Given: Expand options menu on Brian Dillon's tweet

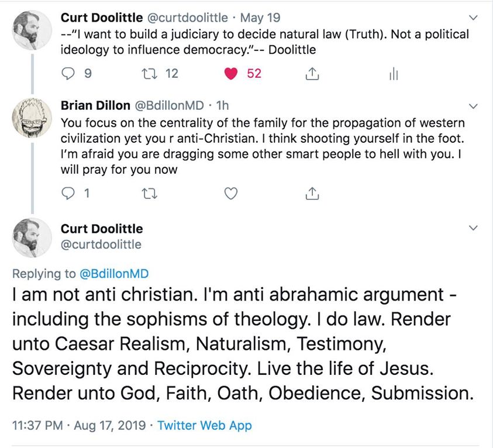Looking at the screenshot, I should pyautogui.click(x=474, y=106).
